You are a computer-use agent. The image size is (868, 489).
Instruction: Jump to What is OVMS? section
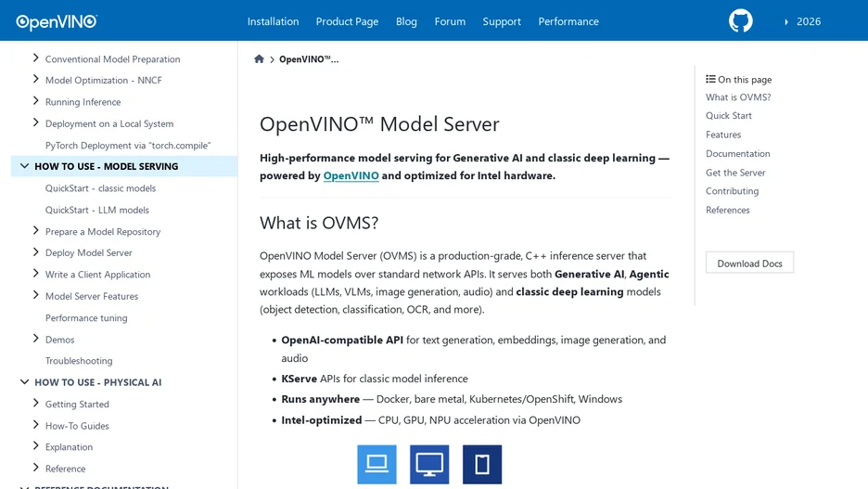click(738, 97)
